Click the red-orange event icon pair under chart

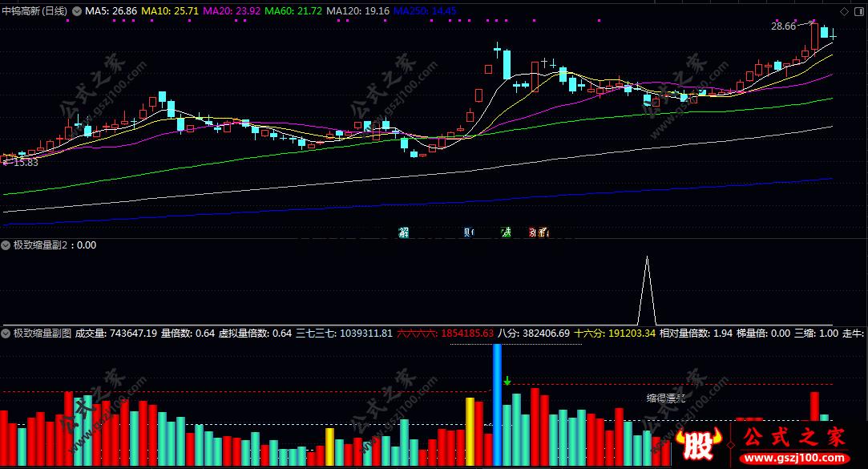tap(539, 232)
